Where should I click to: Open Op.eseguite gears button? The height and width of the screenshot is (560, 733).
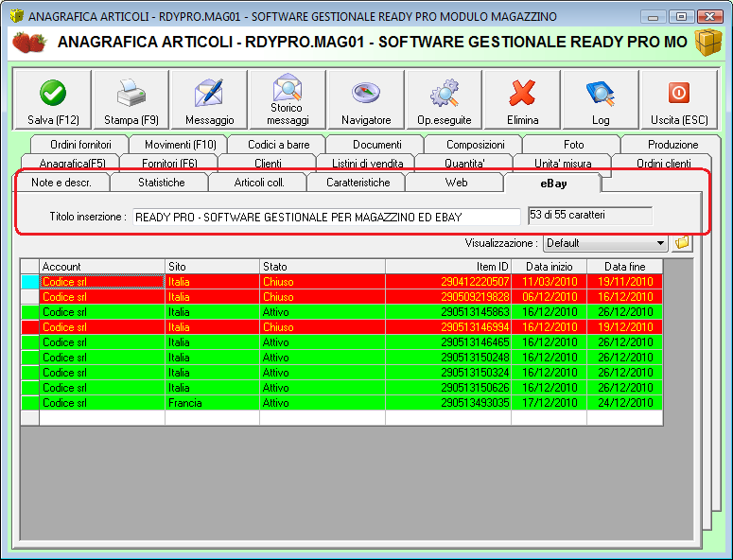(x=445, y=99)
